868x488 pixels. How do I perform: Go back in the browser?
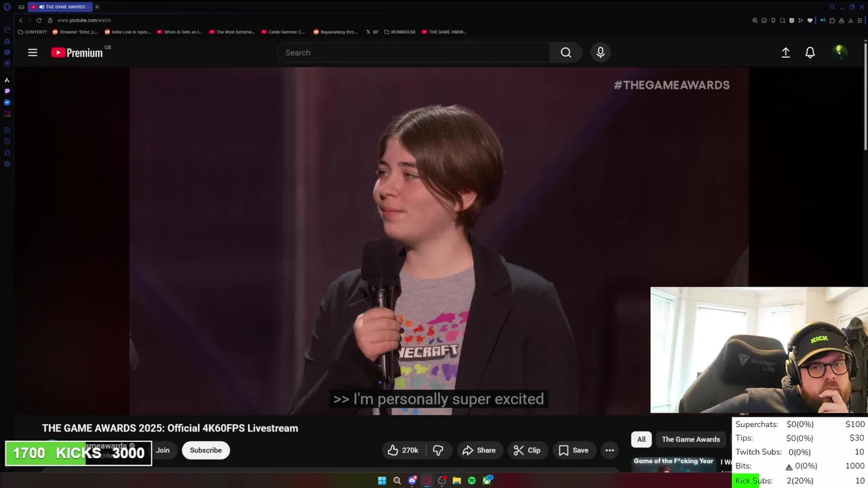point(20,20)
